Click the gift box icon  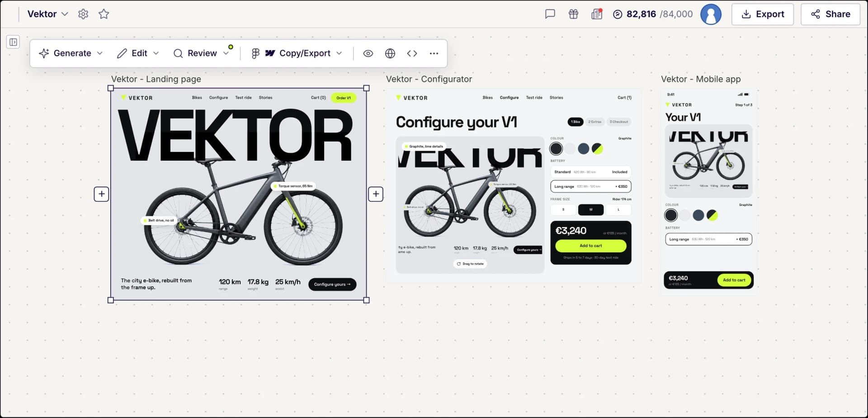(573, 14)
